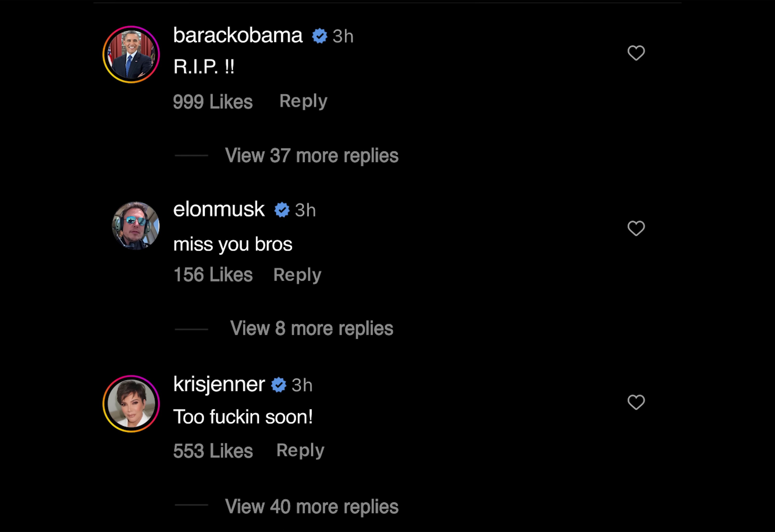
Task: Open the krisjenner username link
Action: pyautogui.click(x=219, y=384)
